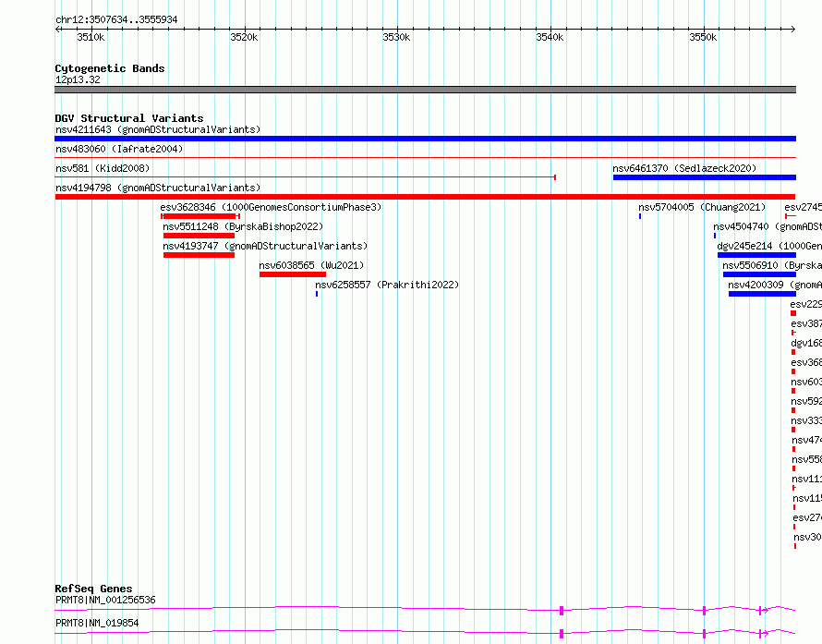Select the red nsv4193747 variant bar
822x644 pixels.
tap(199, 255)
